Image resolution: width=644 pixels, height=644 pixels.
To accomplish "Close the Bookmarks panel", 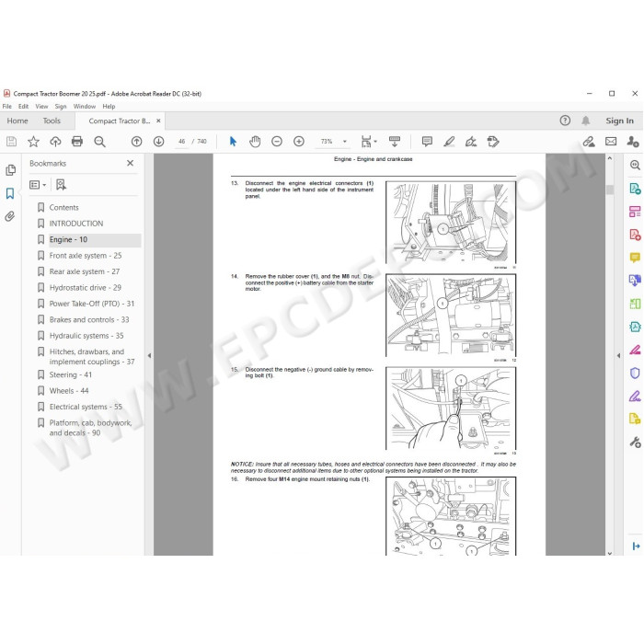I will pos(131,163).
